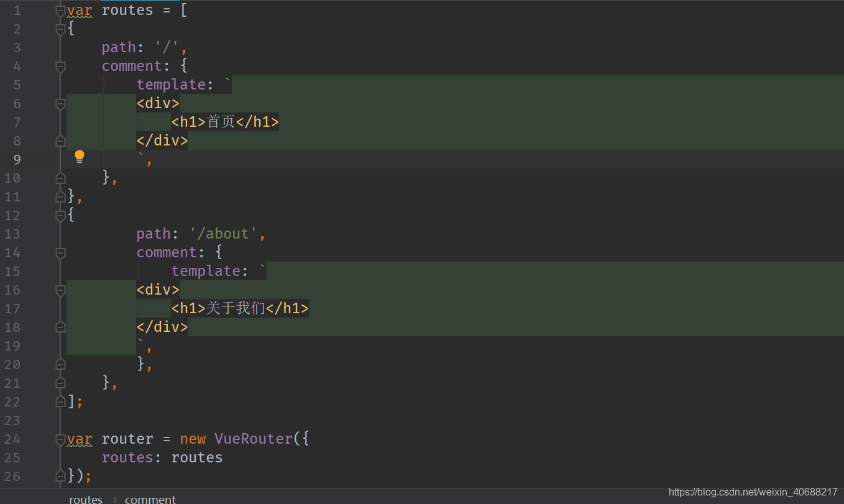This screenshot has width=844, height=504.
Task: Click the <h1>关于我们</h1> text
Action: point(240,308)
